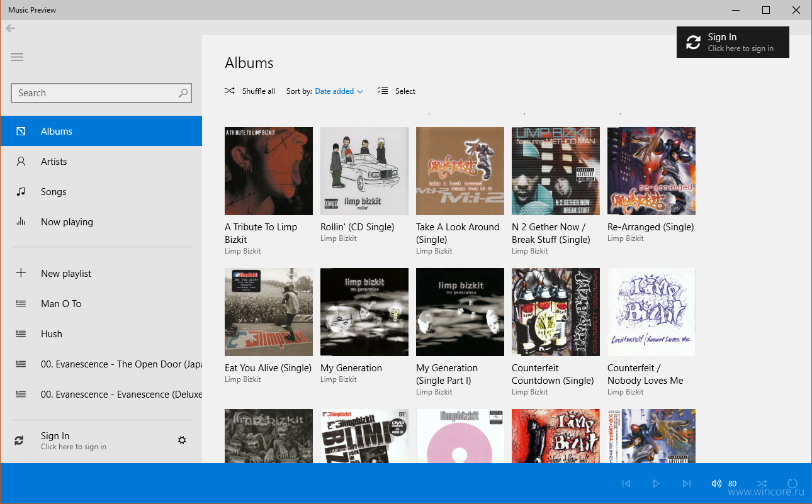The image size is (812, 504).
Task: Open Re-Arranged (Single) album cover
Action: tap(651, 171)
